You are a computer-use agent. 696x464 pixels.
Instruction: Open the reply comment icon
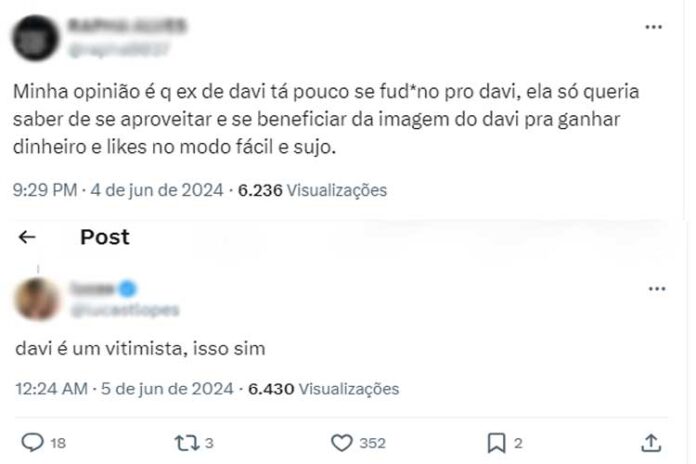pos(32,442)
